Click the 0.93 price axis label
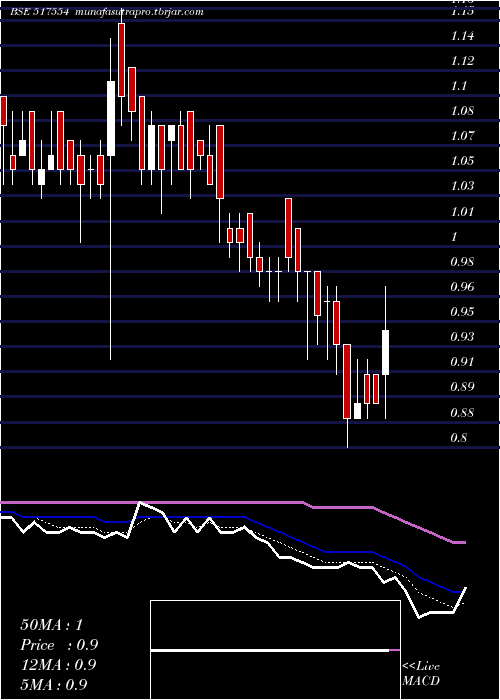This screenshot has height=700, width=500. (462, 337)
